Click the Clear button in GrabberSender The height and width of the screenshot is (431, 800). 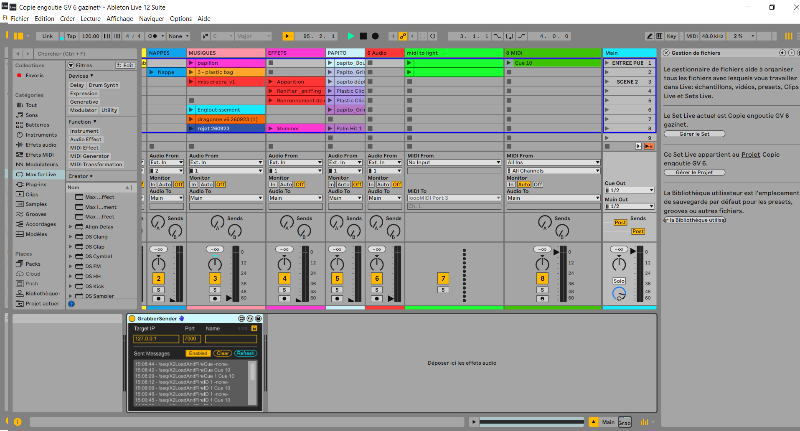tap(222, 353)
